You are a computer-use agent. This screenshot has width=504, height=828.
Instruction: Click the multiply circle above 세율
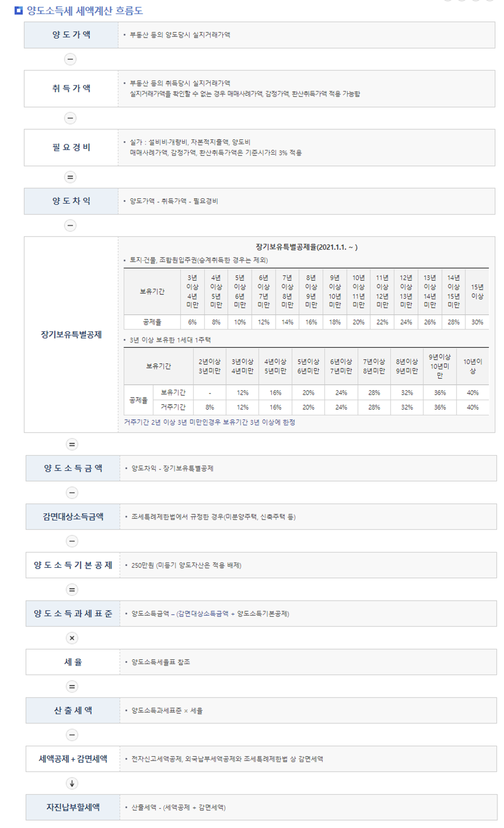click(72, 638)
